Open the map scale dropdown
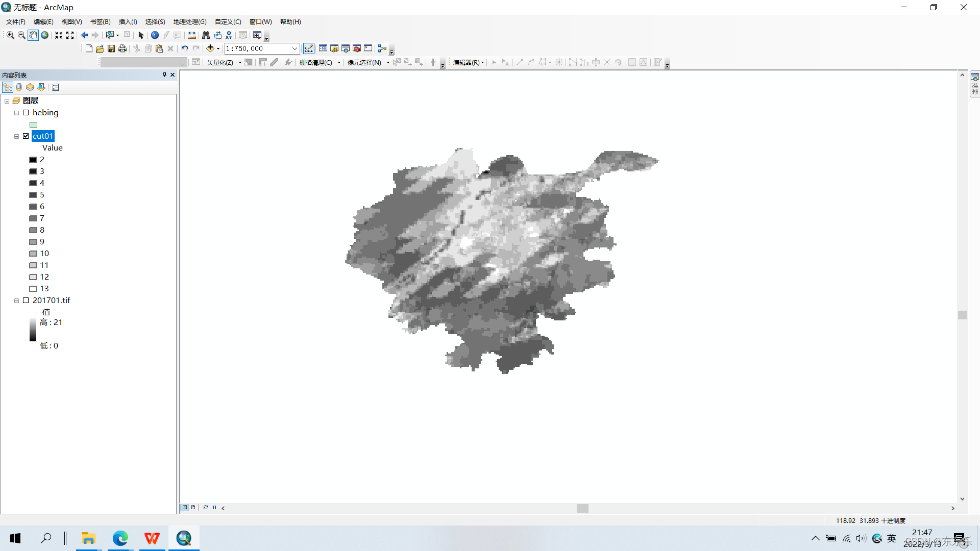Image resolution: width=980 pixels, height=551 pixels. (x=295, y=48)
